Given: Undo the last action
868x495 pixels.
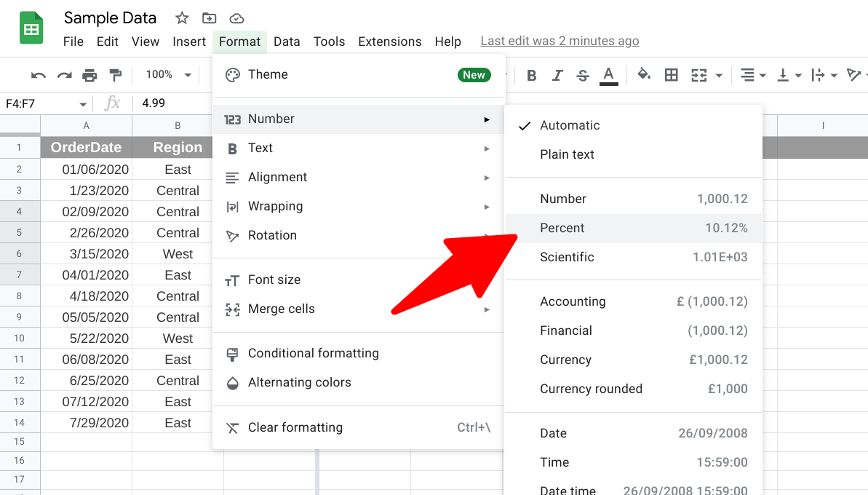Looking at the screenshot, I should 37,74.
